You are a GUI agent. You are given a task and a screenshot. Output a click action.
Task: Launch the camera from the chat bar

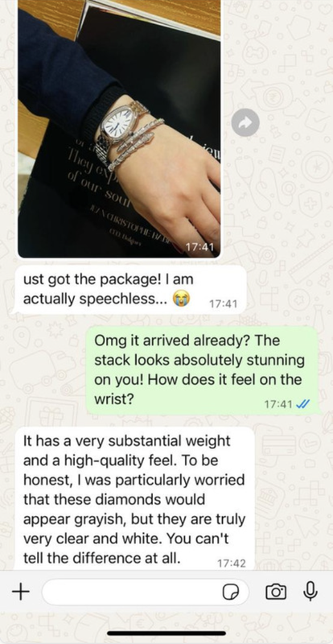(277, 592)
